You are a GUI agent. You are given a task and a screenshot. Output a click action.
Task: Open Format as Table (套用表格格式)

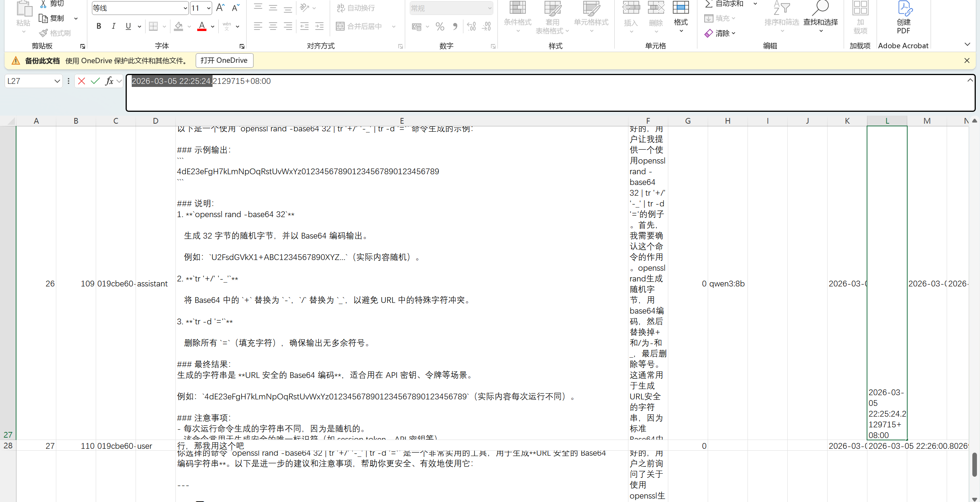552,17
